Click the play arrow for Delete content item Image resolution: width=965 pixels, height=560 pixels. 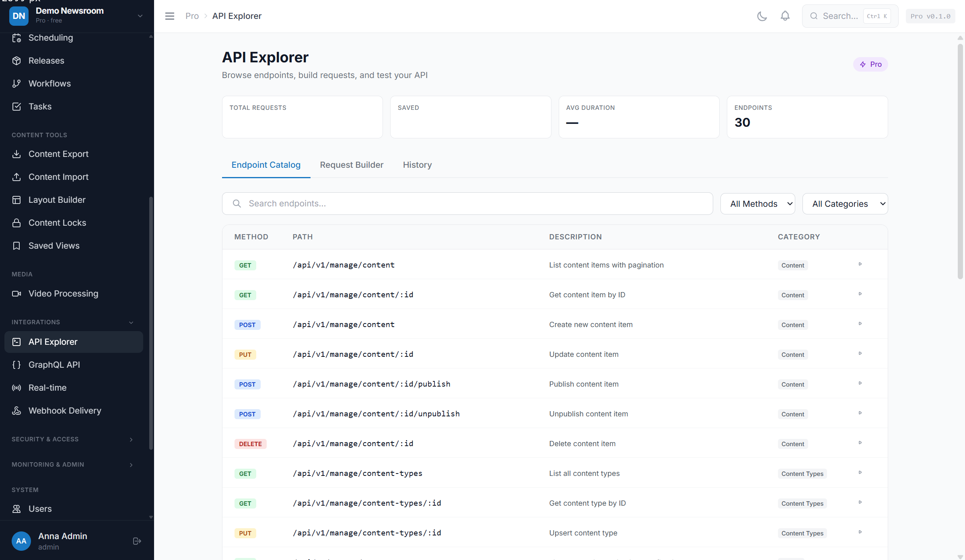point(860,443)
